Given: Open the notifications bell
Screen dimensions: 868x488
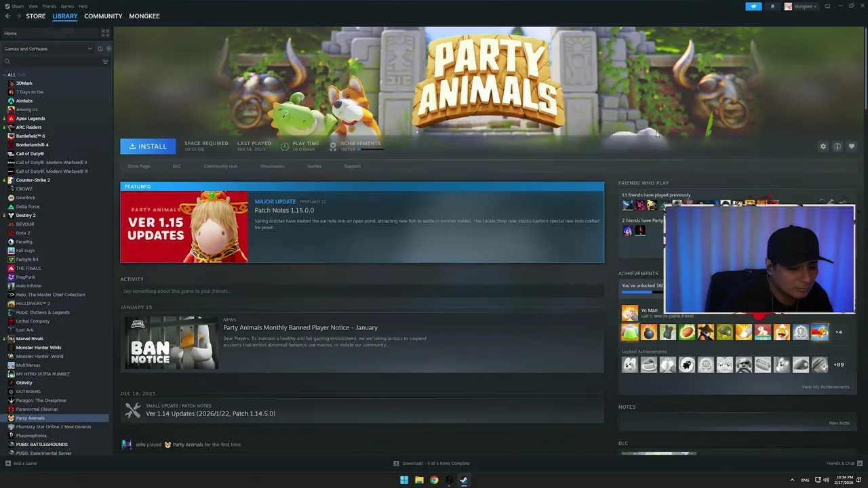Looking at the screenshot, I should 772,6.
